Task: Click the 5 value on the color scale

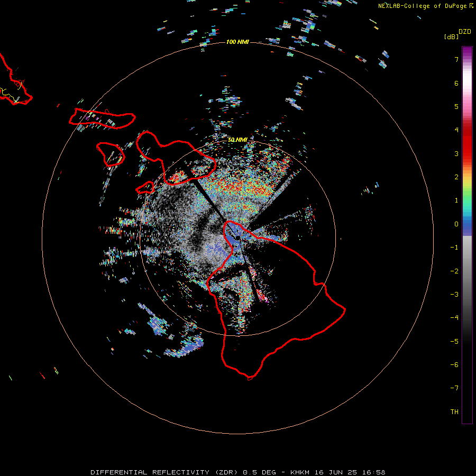Action: (x=456, y=106)
